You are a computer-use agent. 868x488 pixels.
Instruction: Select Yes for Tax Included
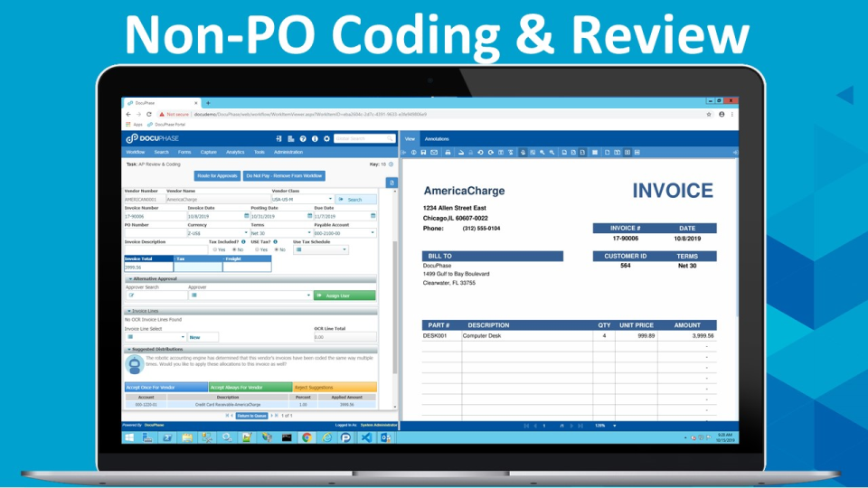pos(215,250)
